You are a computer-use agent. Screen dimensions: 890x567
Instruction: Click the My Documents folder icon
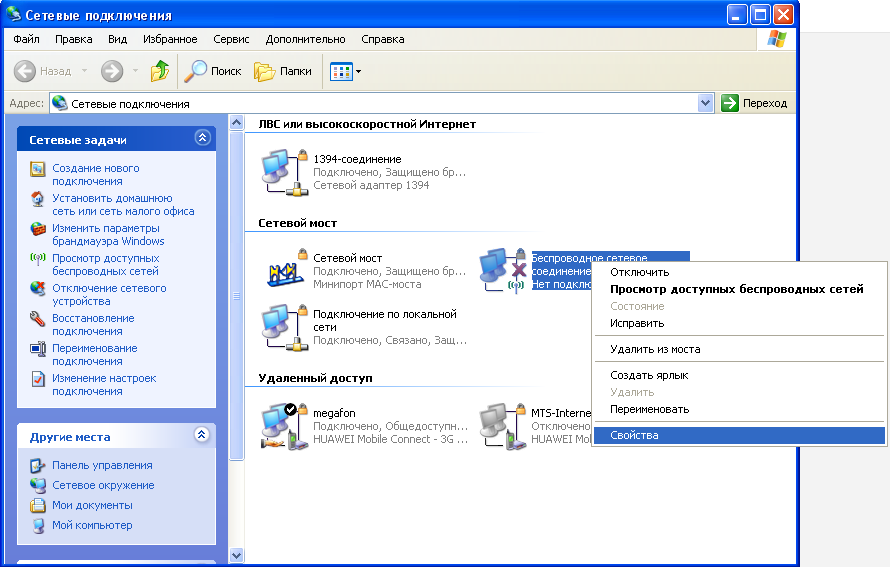pos(37,506)
